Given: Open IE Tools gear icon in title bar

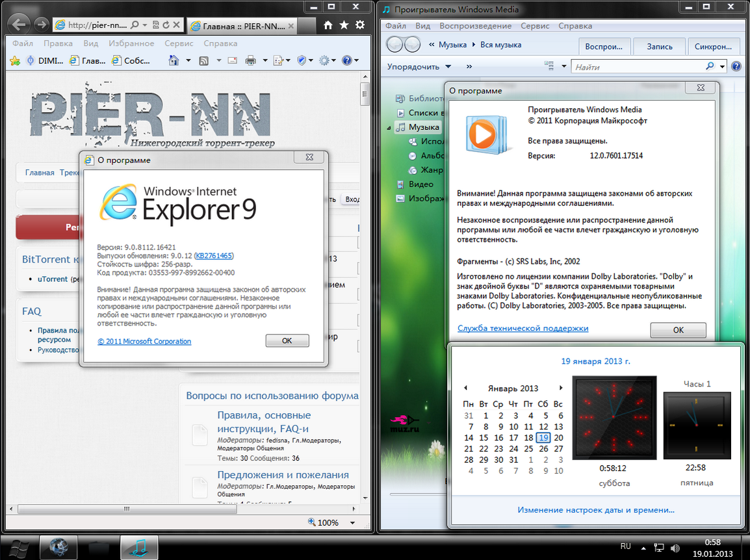Looking at the screenshot, I should click(360, 25).
